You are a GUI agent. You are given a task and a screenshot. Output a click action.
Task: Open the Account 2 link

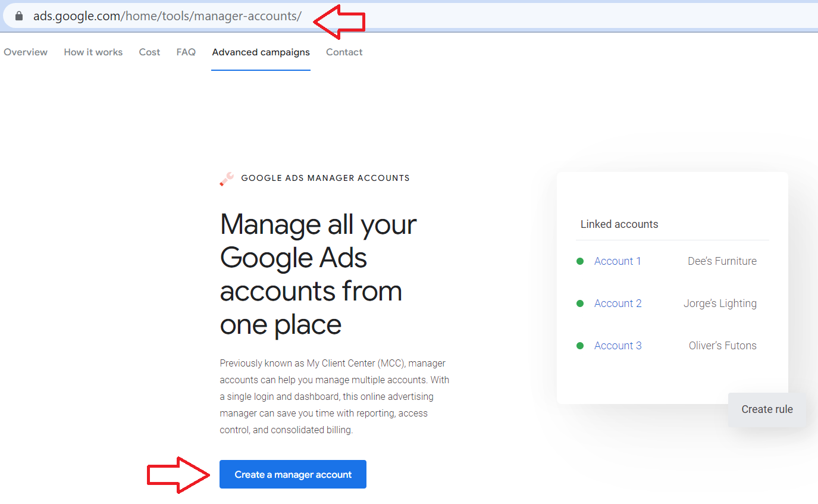tap(618, 303)
